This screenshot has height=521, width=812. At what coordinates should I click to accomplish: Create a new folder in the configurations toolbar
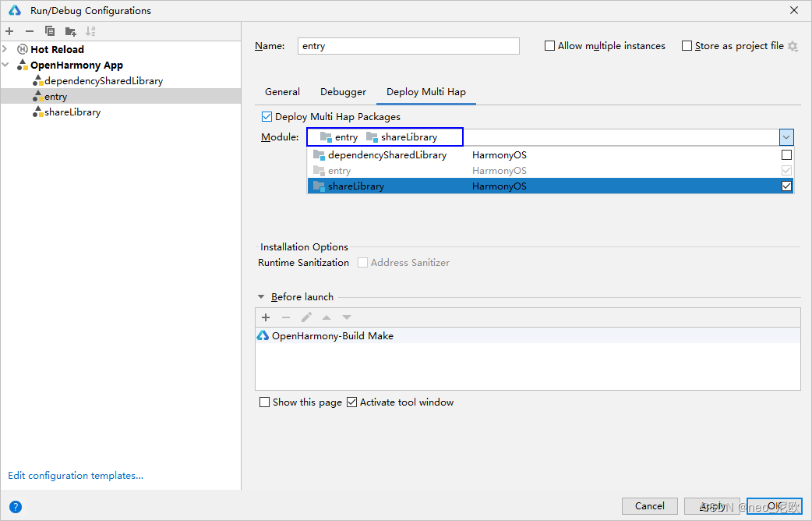tap(71, 32)
